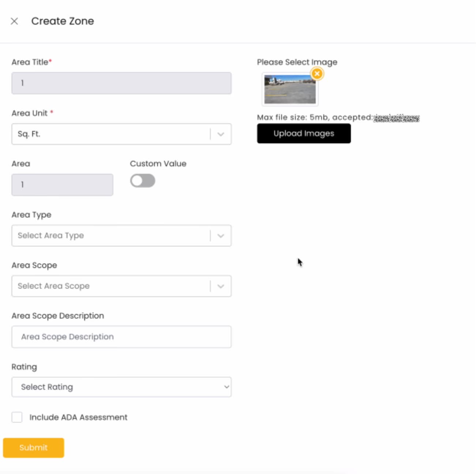Submit the Create Zone form
Image resolution: width=476 pixels, height=474 pixels.
(x=34, y=448)
